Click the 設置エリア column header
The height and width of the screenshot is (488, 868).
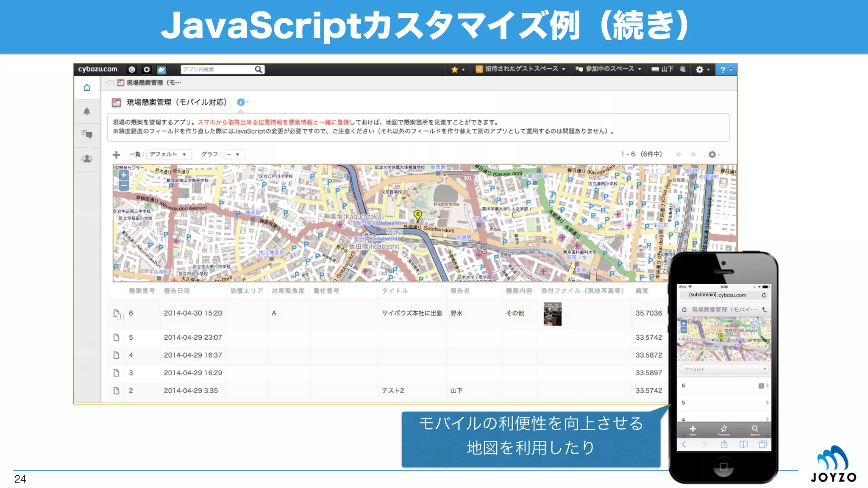click(x=247, y=291)
